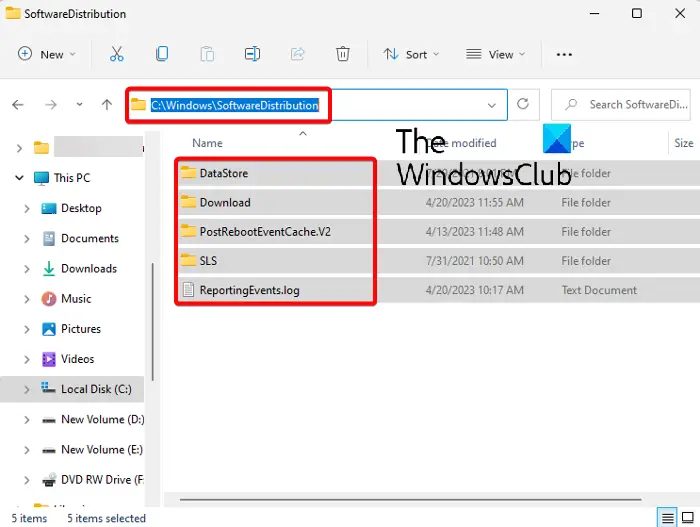Screen dimensions: 700x527
Task: Open Downloads in navigation pane
Action: tap(89, 268)
